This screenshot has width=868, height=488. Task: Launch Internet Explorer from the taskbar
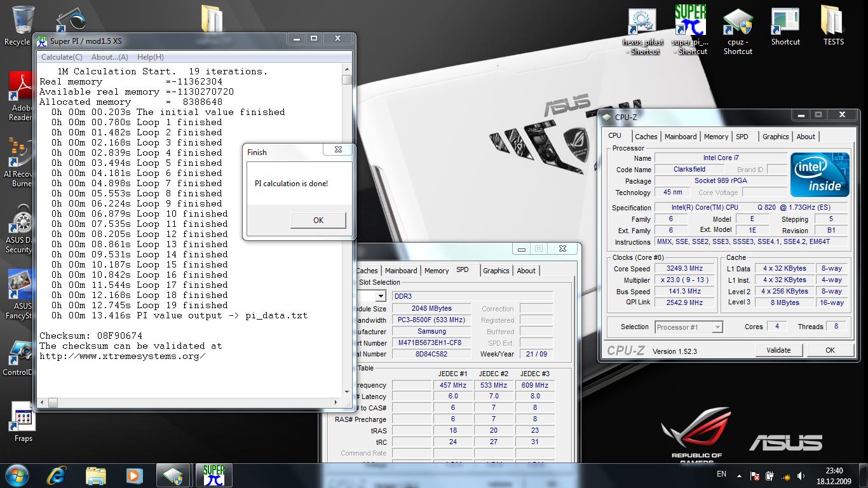tap(57, 475)
